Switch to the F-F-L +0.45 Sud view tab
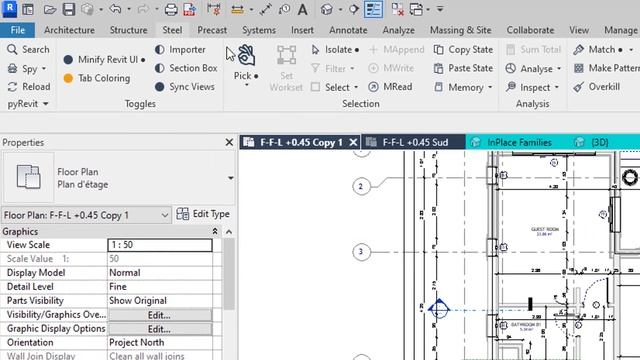This screenshot has height=360, width=640. pyautogui.click(x=413, y=142)
